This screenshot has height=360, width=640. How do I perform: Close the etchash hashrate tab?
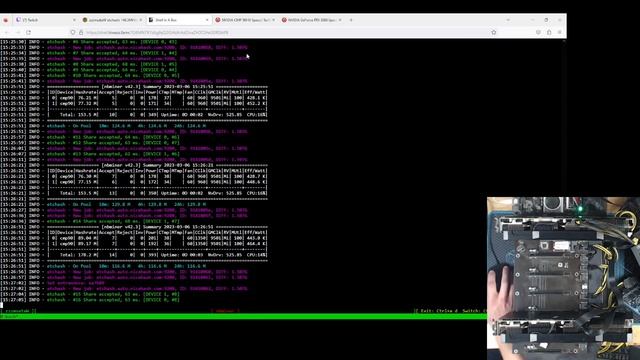pyautogui.click(x=140, y=20)
